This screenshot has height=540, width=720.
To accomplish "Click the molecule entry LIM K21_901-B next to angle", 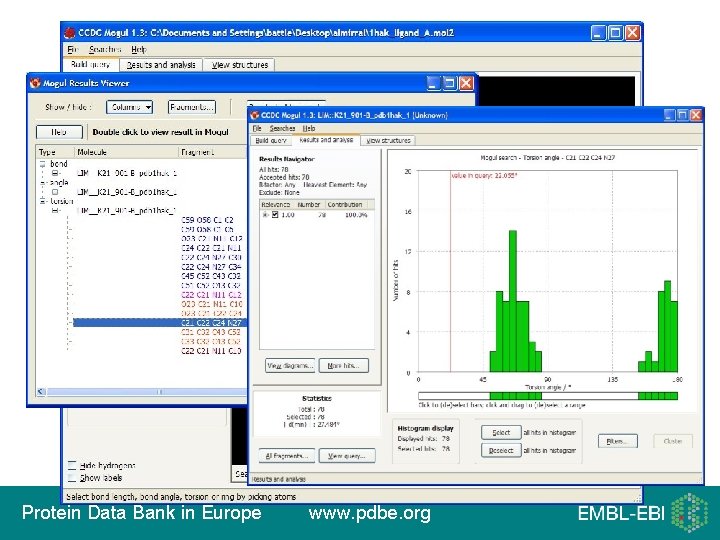I will click(127, 192).
